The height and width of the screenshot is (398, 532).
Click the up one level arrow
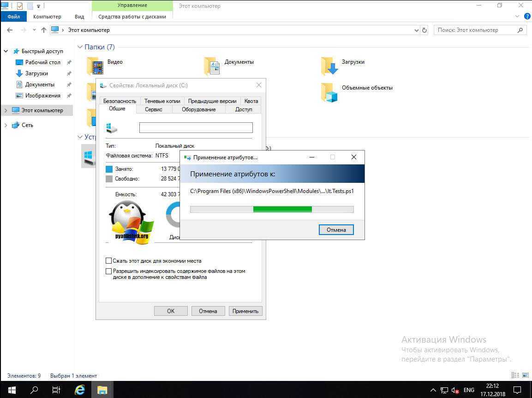coord(43,30)
